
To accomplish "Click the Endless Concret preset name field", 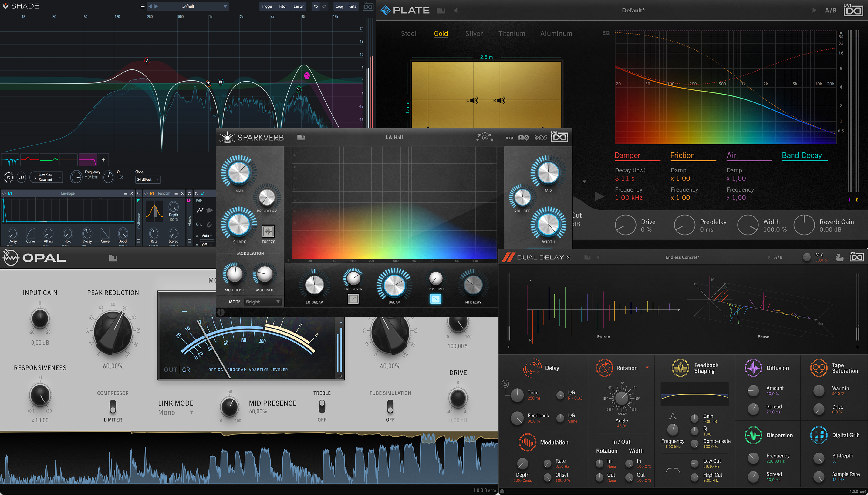I will pyautogui.click(x=683, y=257).
